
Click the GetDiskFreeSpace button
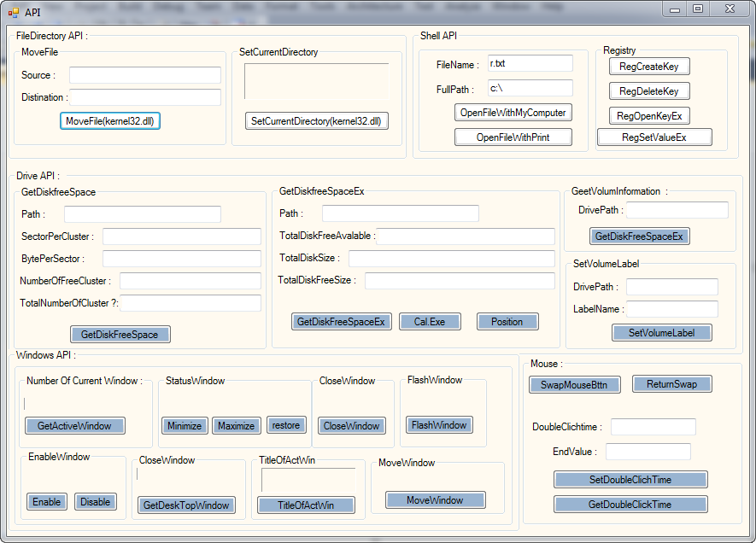tap(120, 335)
